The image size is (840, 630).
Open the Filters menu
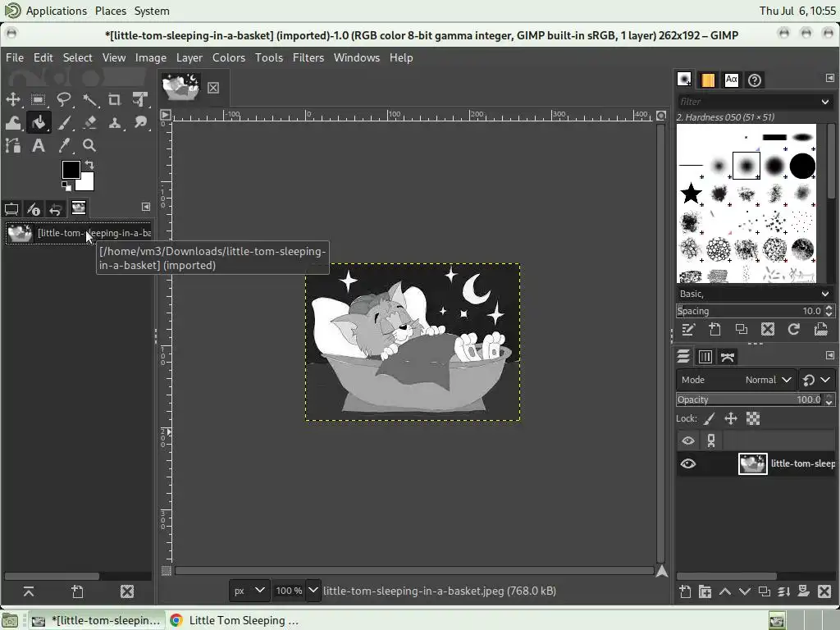coord(308,57)
